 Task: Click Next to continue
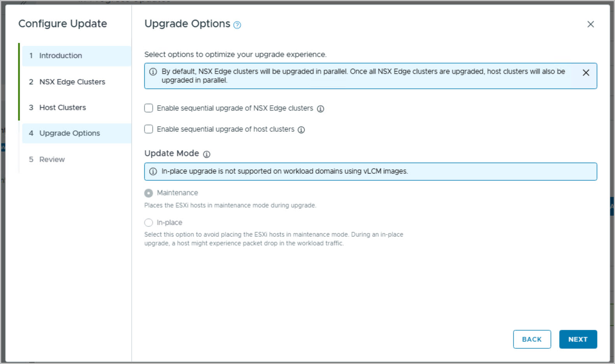pyautogui.click(x=578, y=339)
